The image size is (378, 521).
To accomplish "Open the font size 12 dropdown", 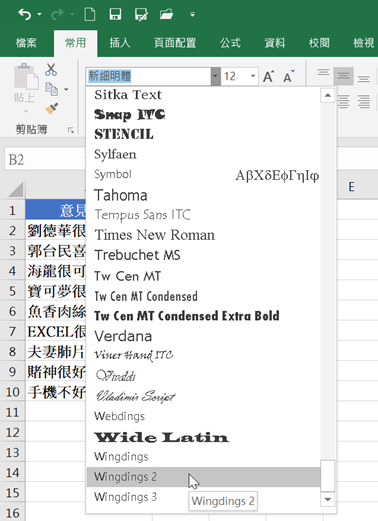I will tap(253, 76).
